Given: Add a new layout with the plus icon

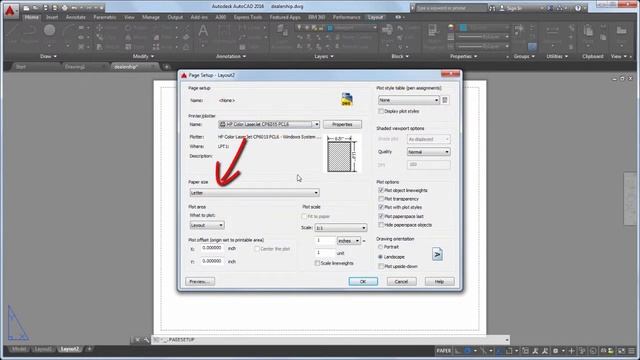Looking at the screenshot, I should (89, 349).
